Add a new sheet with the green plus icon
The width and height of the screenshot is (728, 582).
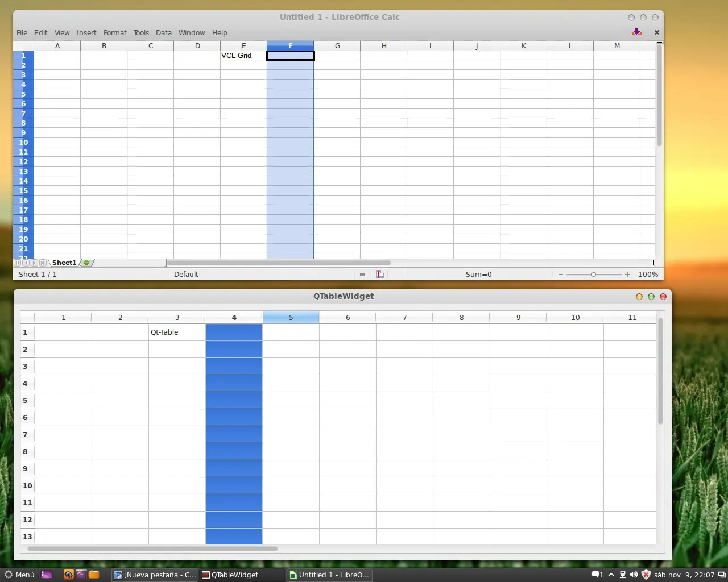86,263
